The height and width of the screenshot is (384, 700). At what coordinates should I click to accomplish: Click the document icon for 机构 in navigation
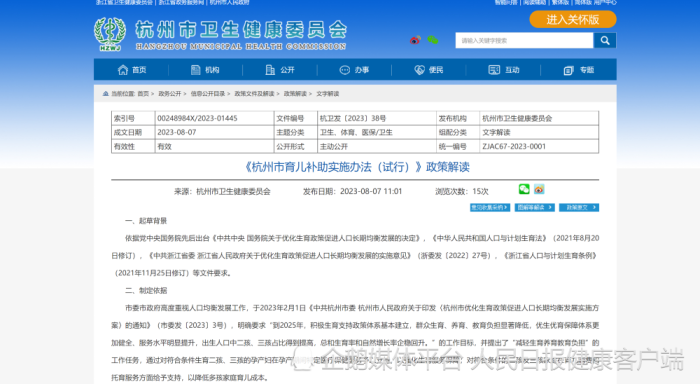pyautogui.click(x=196, y=70)
